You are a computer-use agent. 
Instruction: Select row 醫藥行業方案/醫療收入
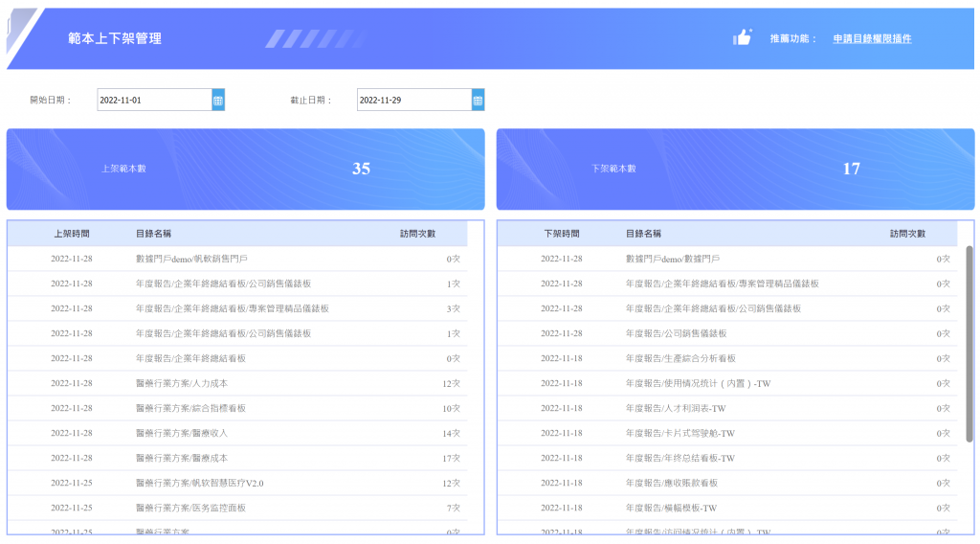(x=237, y=433)
